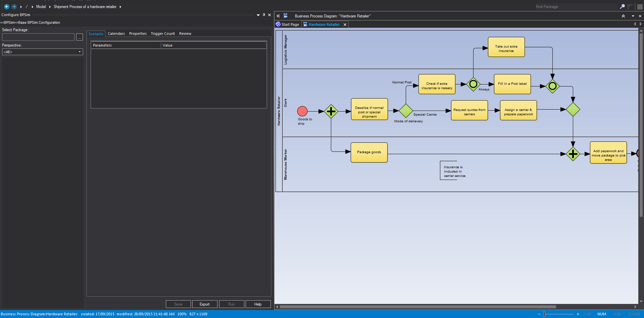The image size is (644, 318).
Task: Click the double-chevron collapse icon beside diagram title
Action: coord(278,16)
